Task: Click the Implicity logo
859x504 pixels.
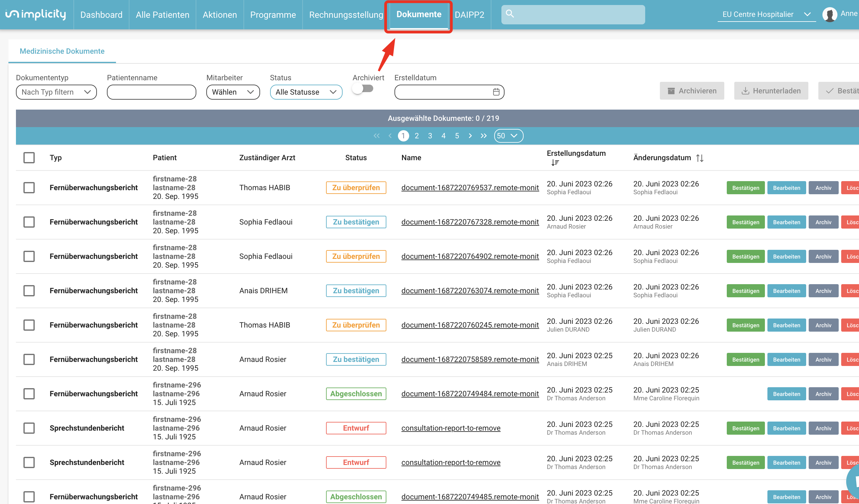Action: point(35,14)
